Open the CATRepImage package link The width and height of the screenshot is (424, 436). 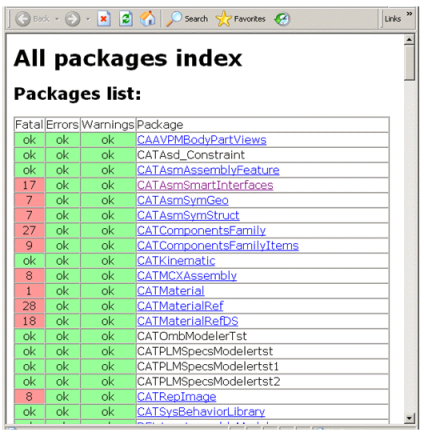176,397
